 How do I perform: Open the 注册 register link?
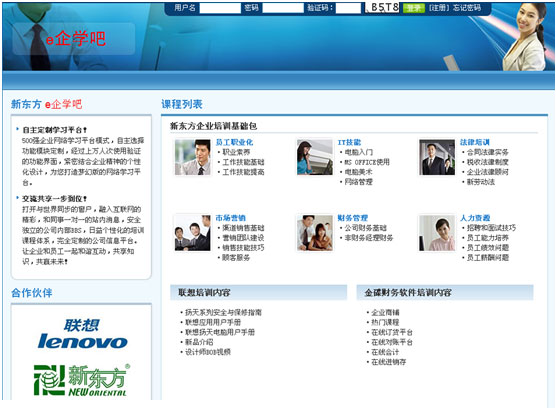click(439, 7)
